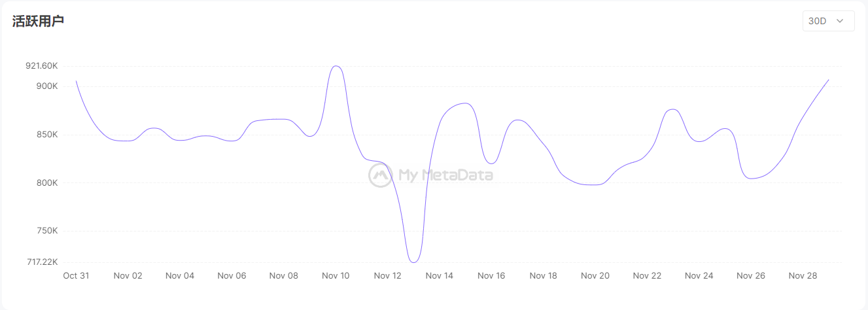Select the 活跃用户 chart title
Viewport: 868px width, 310px height.
click(x=38, y=21)
